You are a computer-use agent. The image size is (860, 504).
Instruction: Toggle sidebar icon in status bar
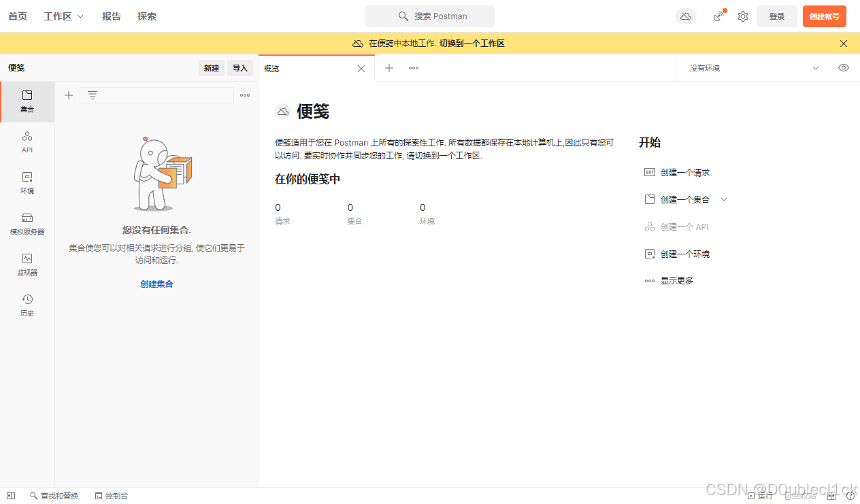click(11, 496)
